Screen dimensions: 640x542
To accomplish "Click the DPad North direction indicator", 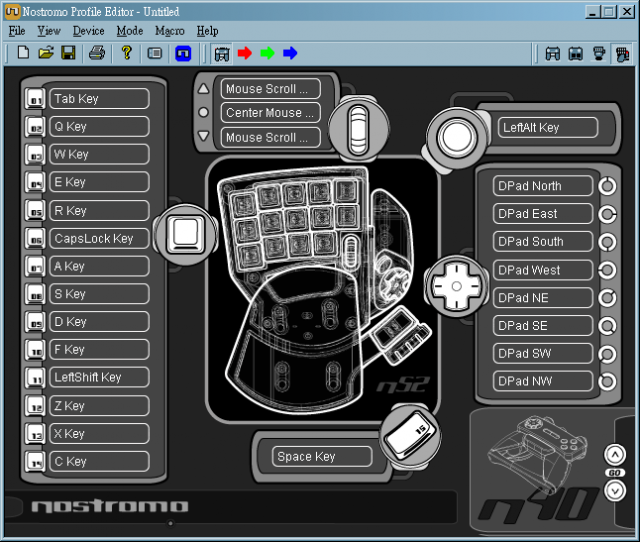I will [x=607, y=186].
